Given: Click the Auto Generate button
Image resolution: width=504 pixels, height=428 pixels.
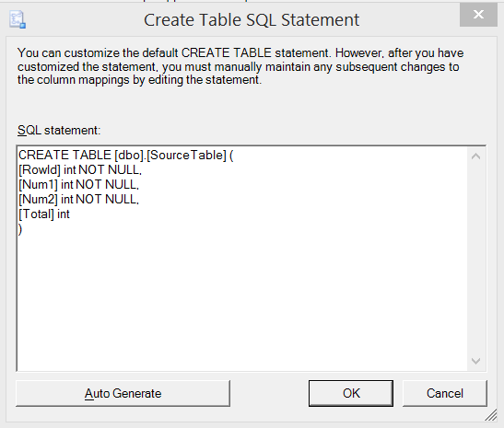Looking at the screenshot, I should 123,393.
